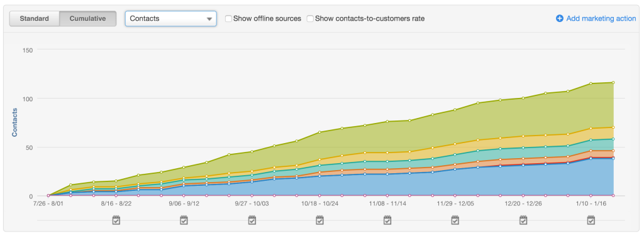Viewport: 644px width, 236px height.
Task: Click the 150 value on the y-axis
Action: pos(27,50)
